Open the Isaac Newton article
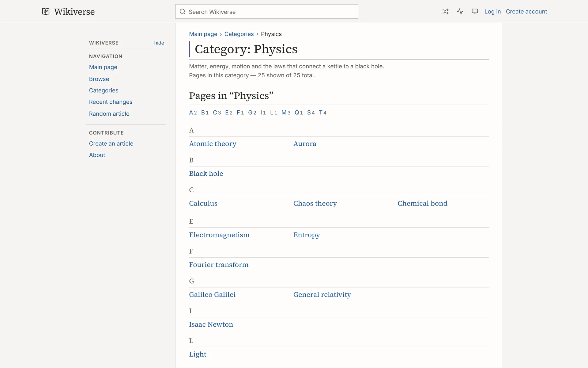The height and width of the screenshot is (368, 588). coord(211,324)
